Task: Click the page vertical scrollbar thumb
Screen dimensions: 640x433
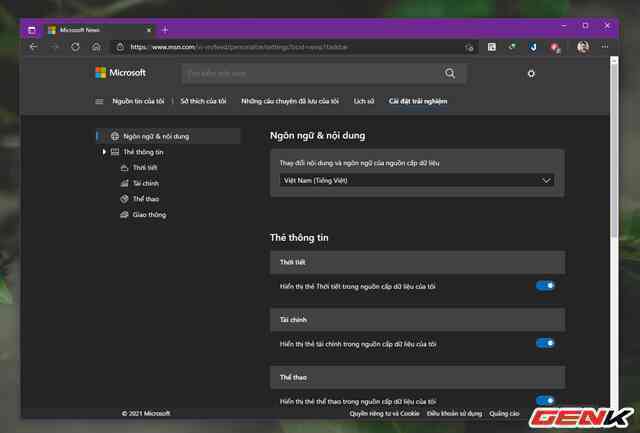Action: coord(614,149)
